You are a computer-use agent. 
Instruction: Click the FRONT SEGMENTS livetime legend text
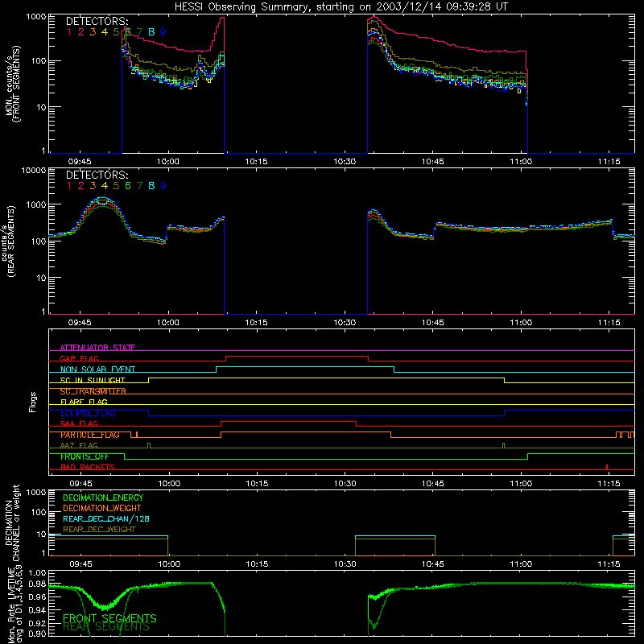[109, 618]
